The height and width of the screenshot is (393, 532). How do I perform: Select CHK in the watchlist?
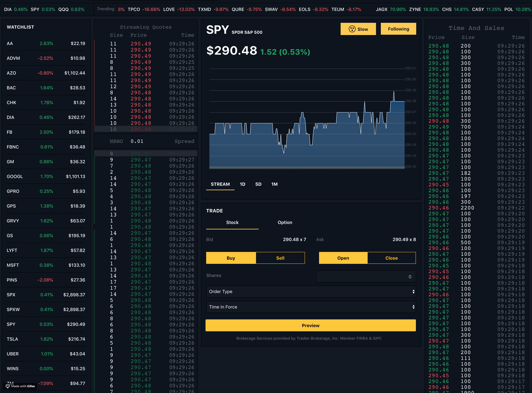coord(46,103)
